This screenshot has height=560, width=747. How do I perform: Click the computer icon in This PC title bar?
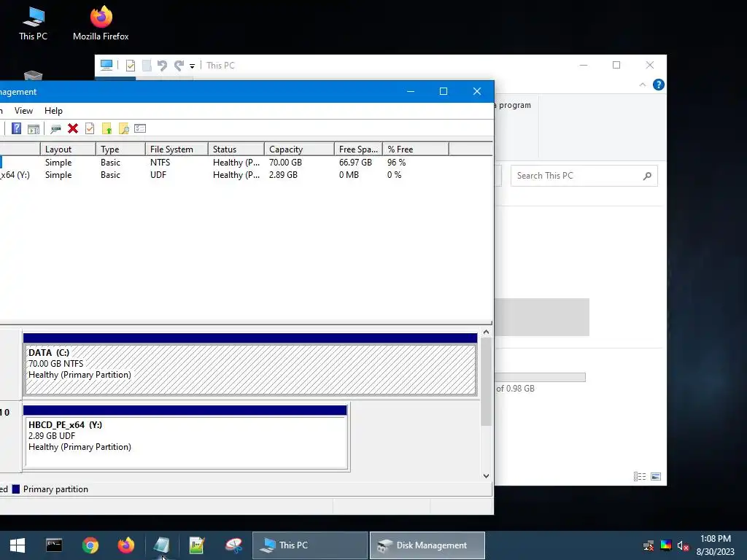pos(107,65)
